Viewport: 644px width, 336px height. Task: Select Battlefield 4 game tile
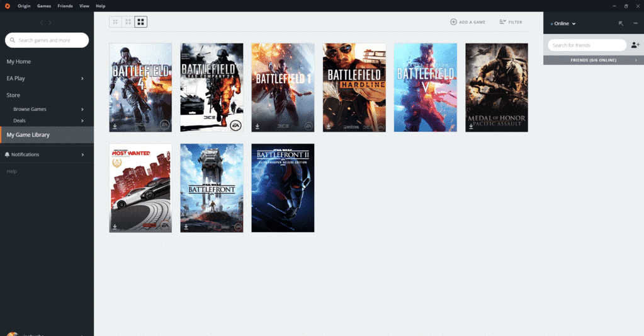(x=140, y=88)
